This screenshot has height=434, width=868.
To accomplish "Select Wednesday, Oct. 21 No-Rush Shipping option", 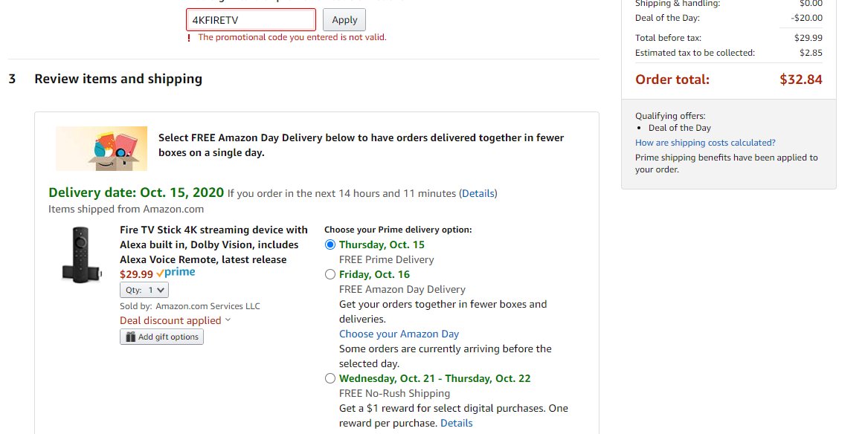I will tap(330, 378).
